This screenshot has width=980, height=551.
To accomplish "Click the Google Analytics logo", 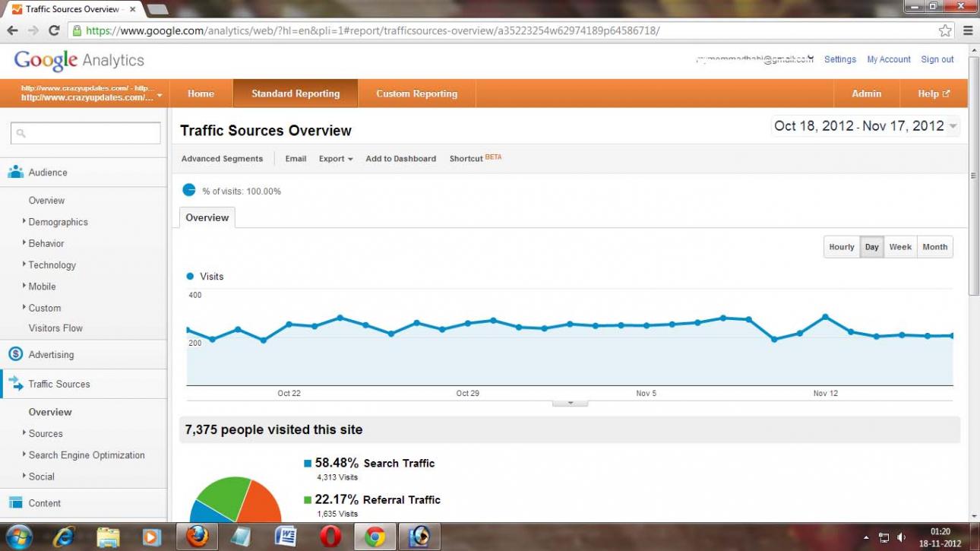I will tap(79, 60).
